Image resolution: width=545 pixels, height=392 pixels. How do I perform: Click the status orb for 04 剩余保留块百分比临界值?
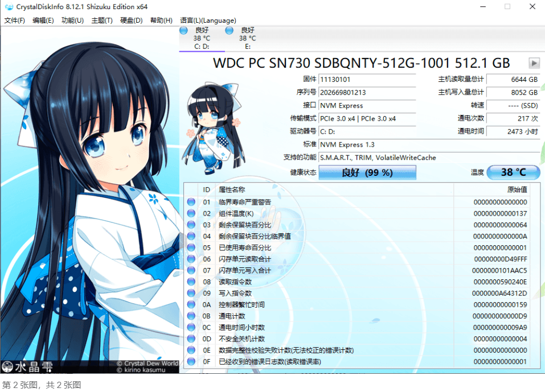point(191,236)
